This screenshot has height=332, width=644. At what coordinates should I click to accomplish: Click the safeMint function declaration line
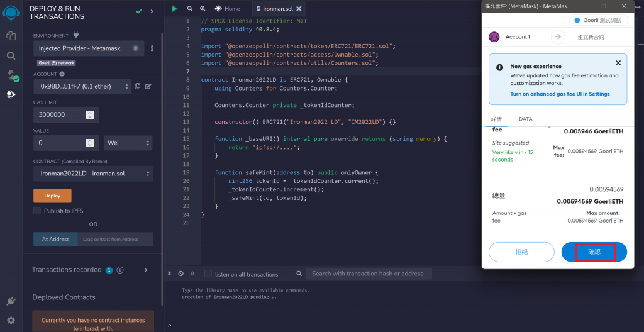(296, 172)
